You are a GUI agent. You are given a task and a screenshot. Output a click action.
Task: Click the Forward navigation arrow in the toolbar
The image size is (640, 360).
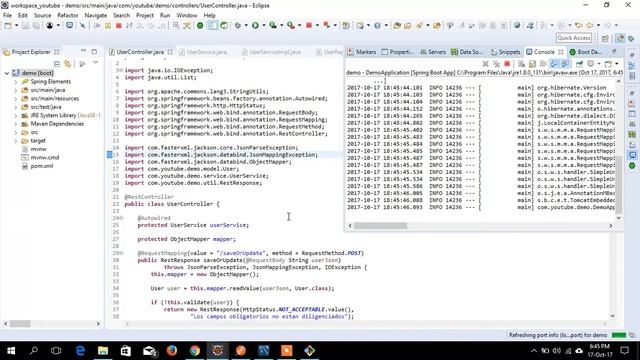[608, 25]
